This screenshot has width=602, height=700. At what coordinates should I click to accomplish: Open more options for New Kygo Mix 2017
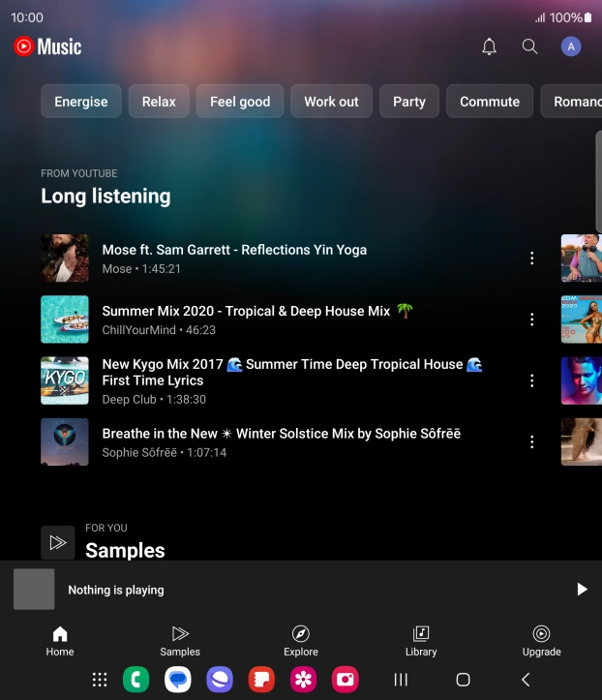pos(531,380)
